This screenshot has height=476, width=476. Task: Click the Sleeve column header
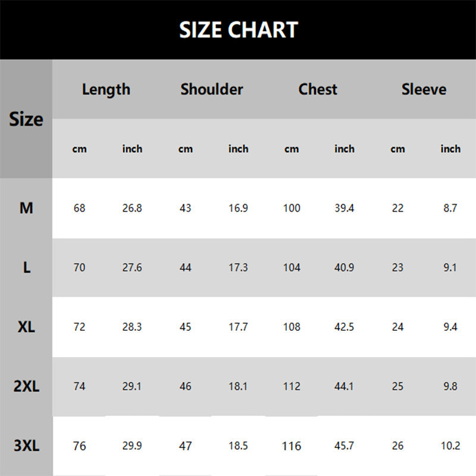pyautogui.click(x=424, y=89)
